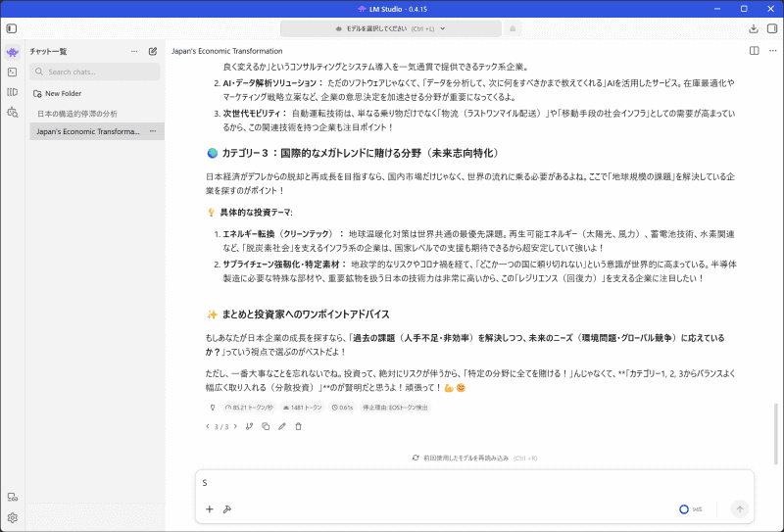Toggle the left sidebar panel icon
The height and width of the screenshot is (532, 784).
pyautogui.click(x=12, y=28)
